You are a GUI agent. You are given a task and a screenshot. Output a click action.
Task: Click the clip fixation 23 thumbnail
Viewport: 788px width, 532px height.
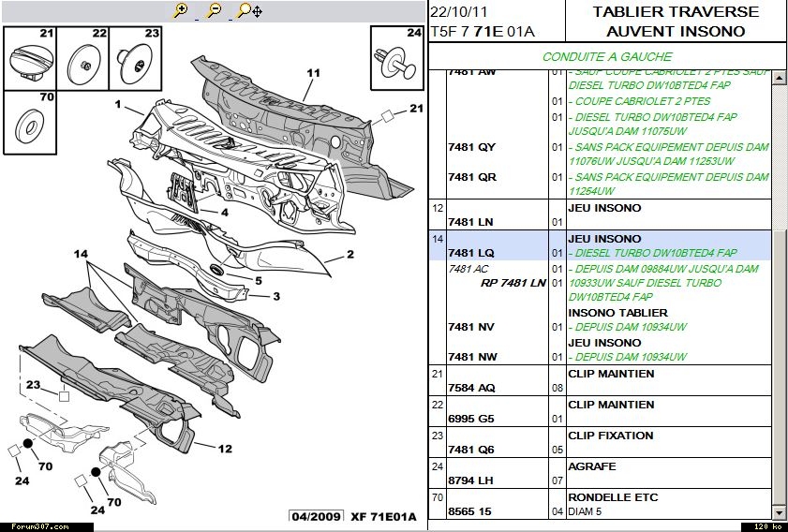click(136, 58)
